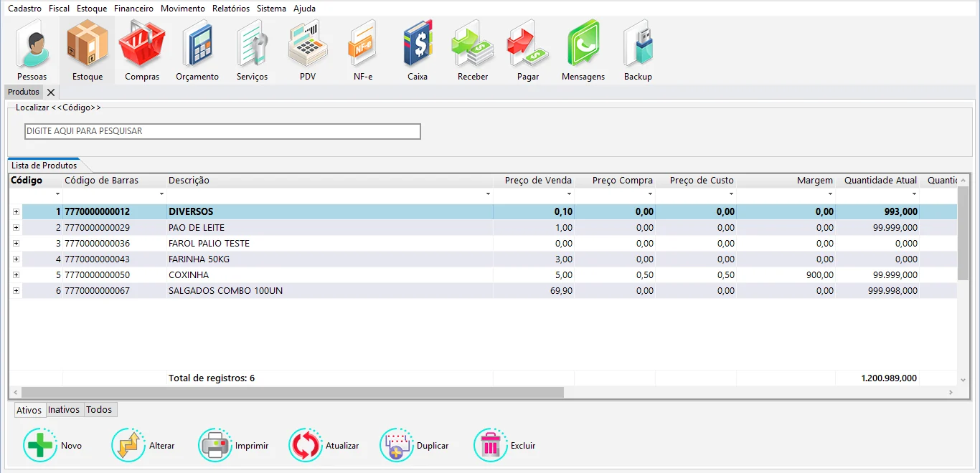The height and width of the screenshot is (473, 980).
Task: Switch to the Todos tab
Action: pyautogui.click(x=99, y=410)
